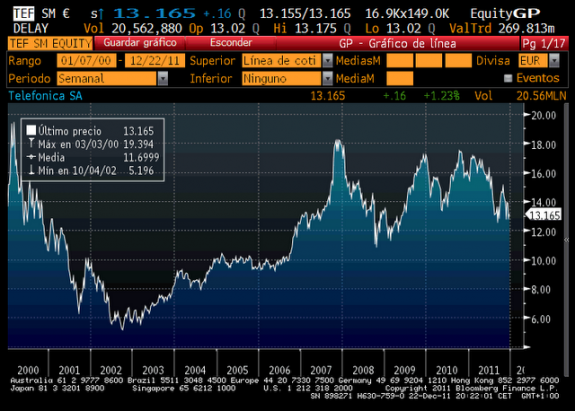This screenshot has width=575, height=411.
Task: Click the MediaM input box
Action: click(x=400, y=78)
